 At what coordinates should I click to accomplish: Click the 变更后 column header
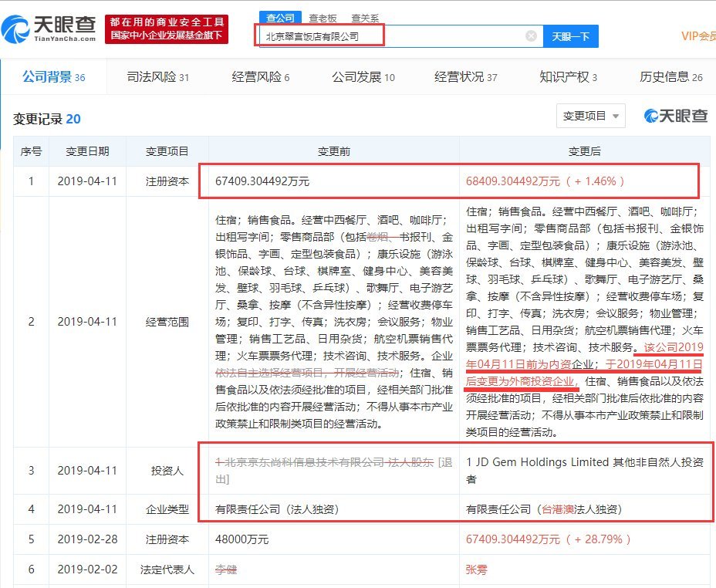coord(585,151)
